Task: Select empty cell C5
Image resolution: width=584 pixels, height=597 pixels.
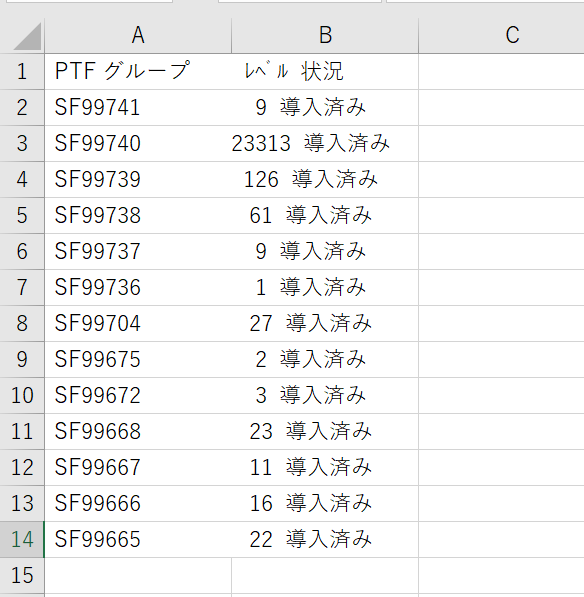Action: click(x=501, y=215)
